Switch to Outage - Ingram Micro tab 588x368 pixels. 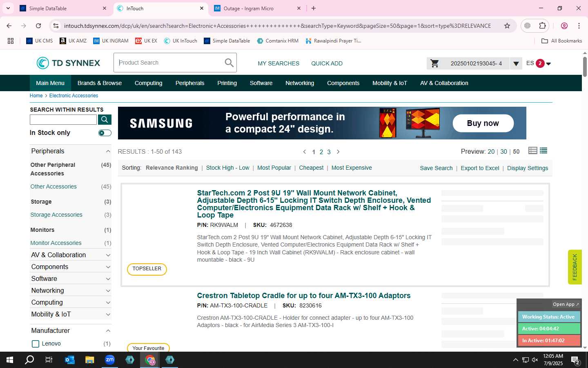(x=258, y=8)
